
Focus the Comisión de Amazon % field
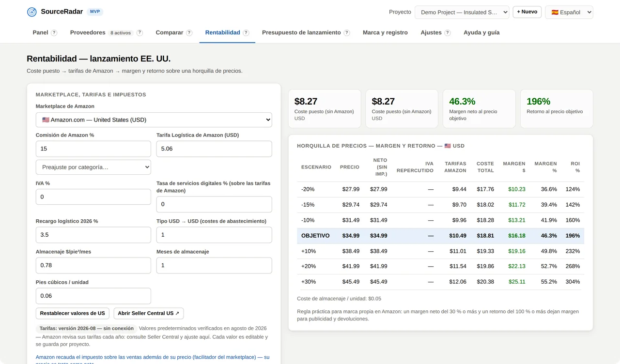coord(93,149)
